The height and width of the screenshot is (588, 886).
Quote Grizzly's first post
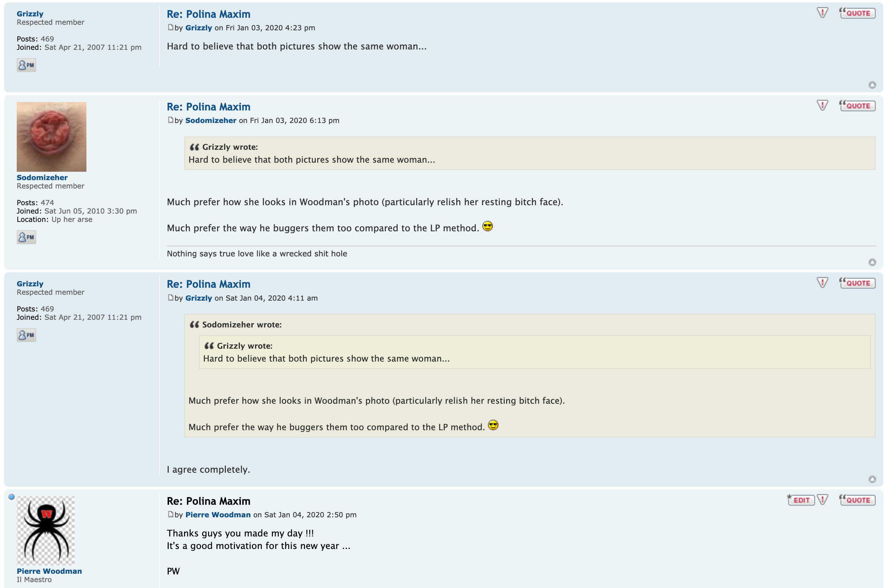point(857,13)
